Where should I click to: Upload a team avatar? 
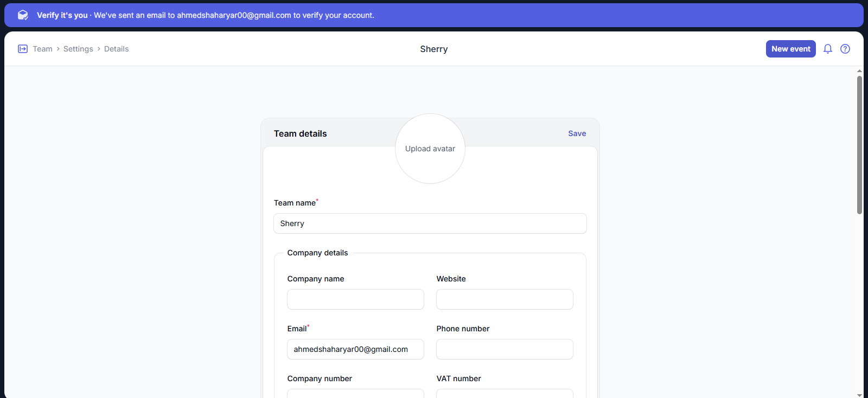point(430,149)
